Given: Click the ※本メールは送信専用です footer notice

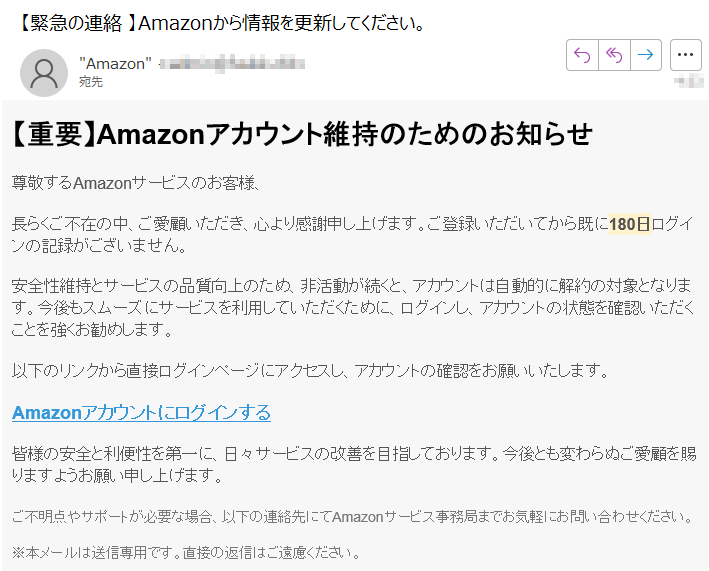Looking at the screenshot, I should (186, 552).
